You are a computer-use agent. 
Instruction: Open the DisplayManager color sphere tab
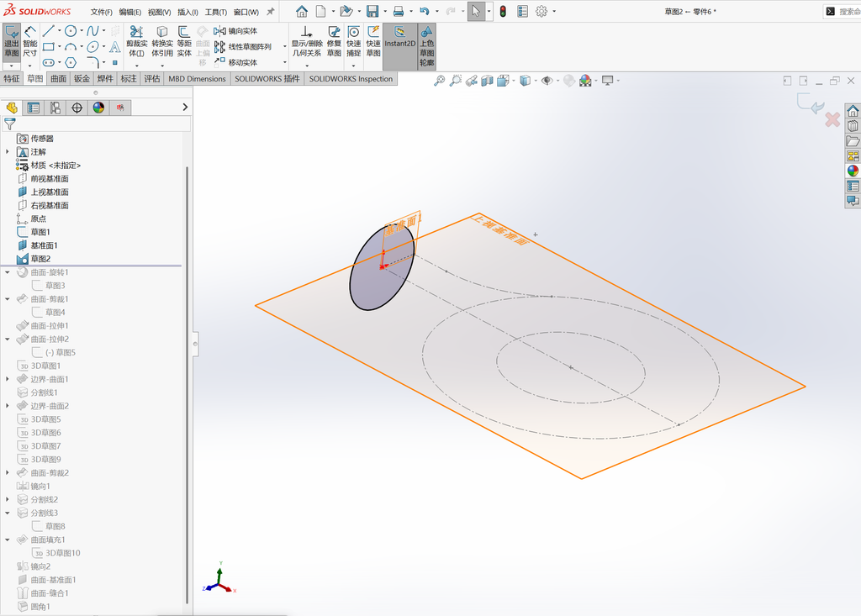point(99,108)
